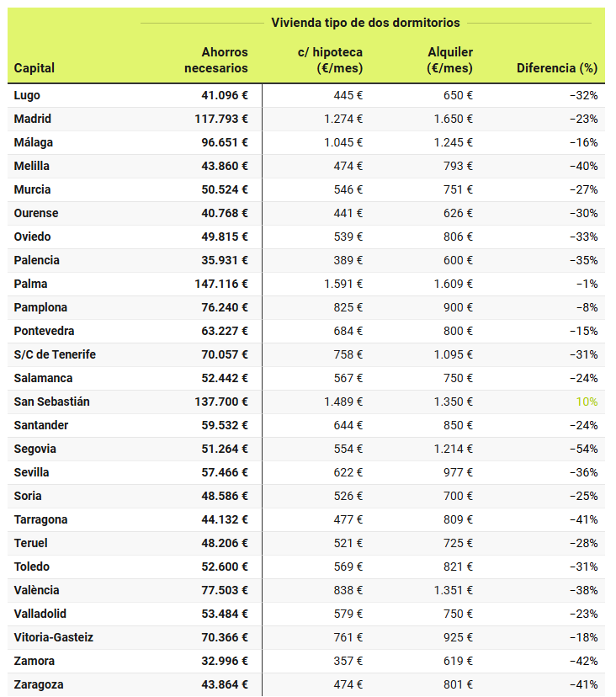Click the 'Diferencia (%)' column header
This screenshot has height=697, width=616.
coord(556,68)
